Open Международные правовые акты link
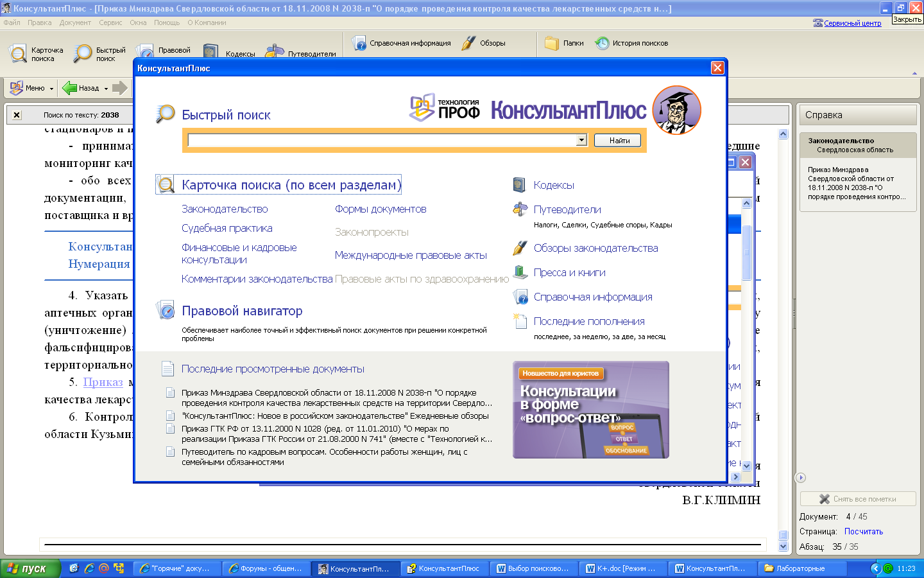The width and height of the screenshot is (924, 578). [411, 255]
